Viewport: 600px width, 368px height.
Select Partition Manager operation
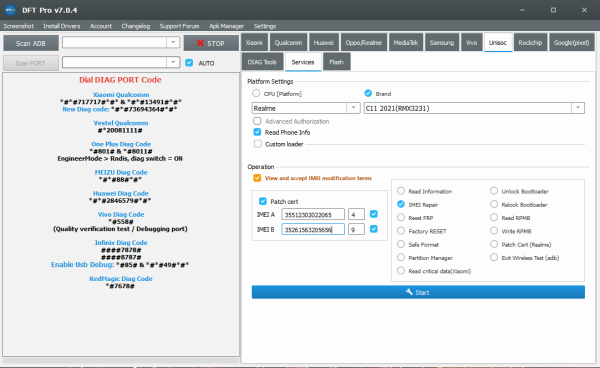[x=401, y=257]
